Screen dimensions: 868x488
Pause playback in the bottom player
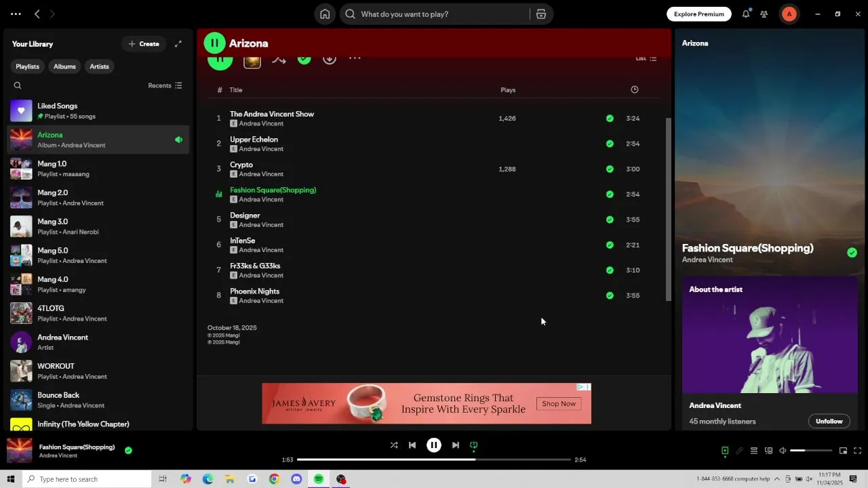[434, 445]
